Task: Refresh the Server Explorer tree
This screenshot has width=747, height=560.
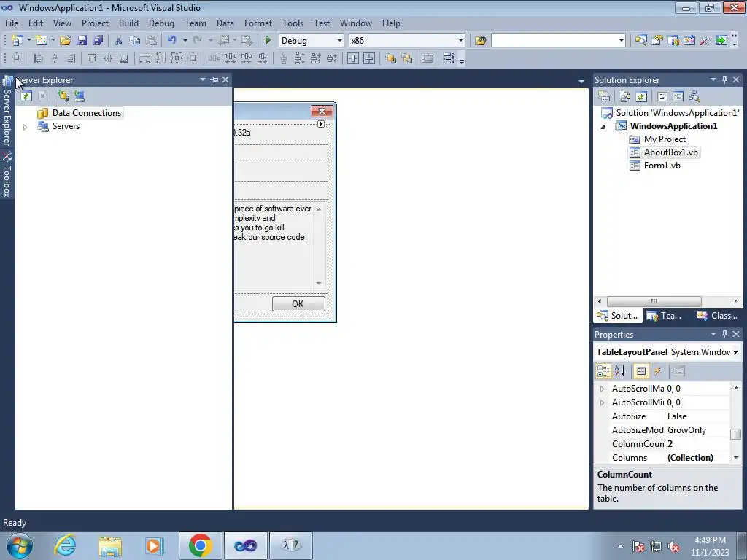Action: pyautogui.click(x=26, y=96)
